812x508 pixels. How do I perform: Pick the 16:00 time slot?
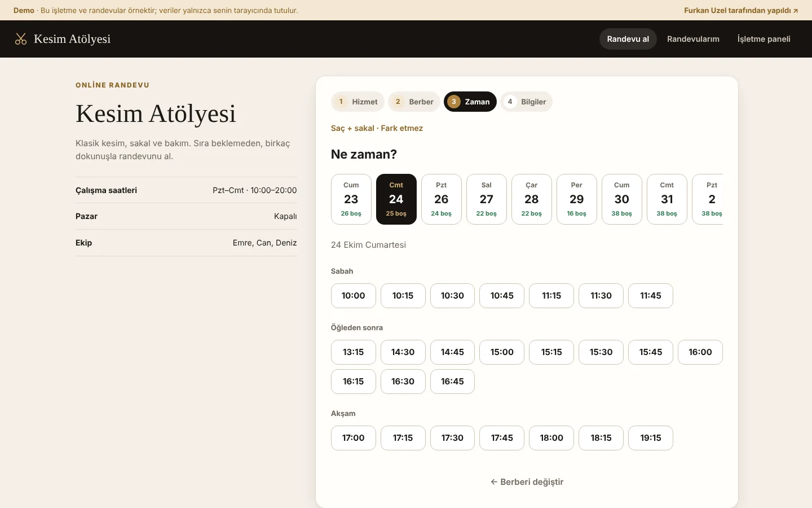click(700, 352)
